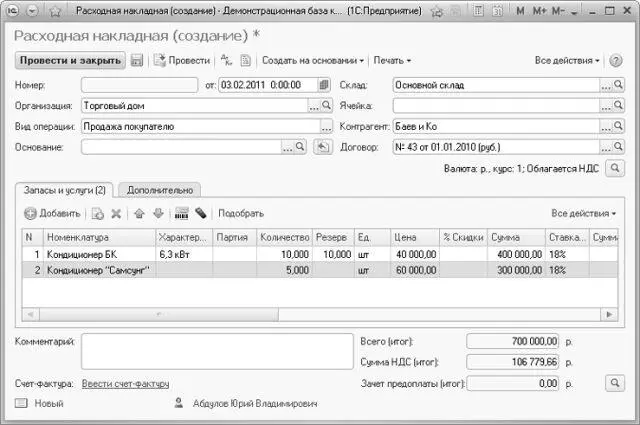Open top Все действия dropdown
The height and width of the screenshot is (425, 640).
pyautogui.click(x=567, y=60)
